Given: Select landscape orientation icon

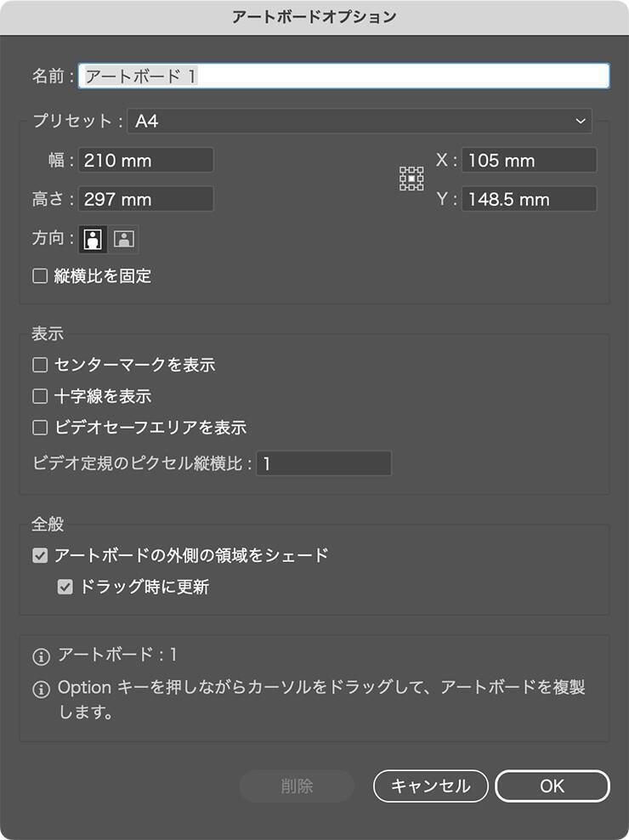Looking at the screenshot, I should [124, 239].
